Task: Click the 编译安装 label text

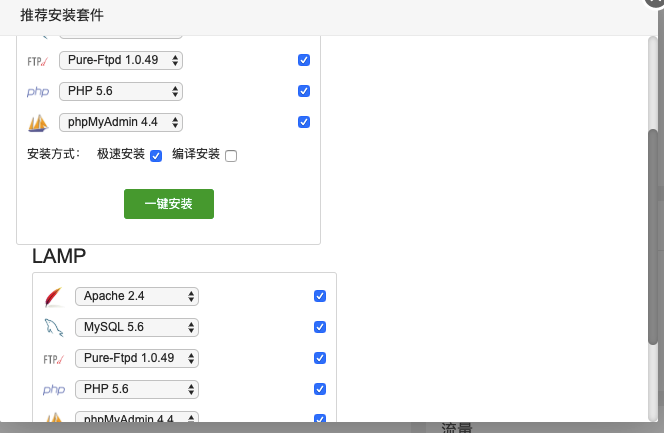Action: (196, 154)
